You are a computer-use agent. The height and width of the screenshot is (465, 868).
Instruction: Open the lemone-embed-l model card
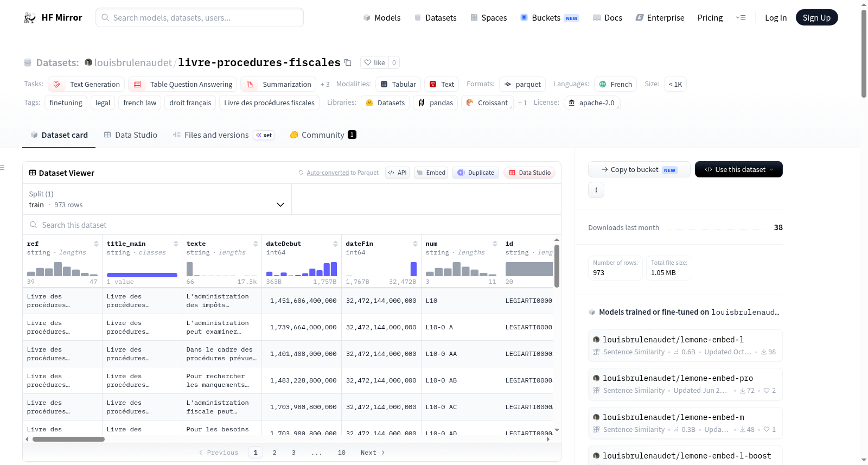pyautogui.click(x=685, y=345)
